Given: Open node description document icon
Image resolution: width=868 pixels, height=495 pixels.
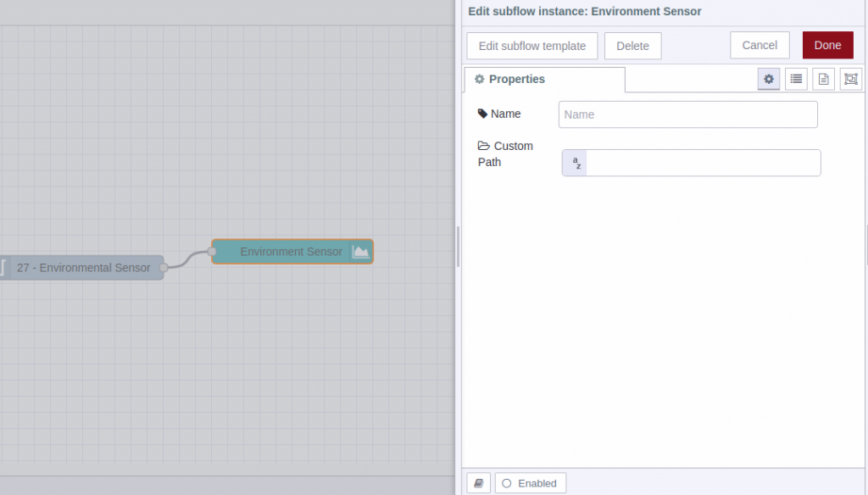Looking at the screenshot, I should click(823, 79).
